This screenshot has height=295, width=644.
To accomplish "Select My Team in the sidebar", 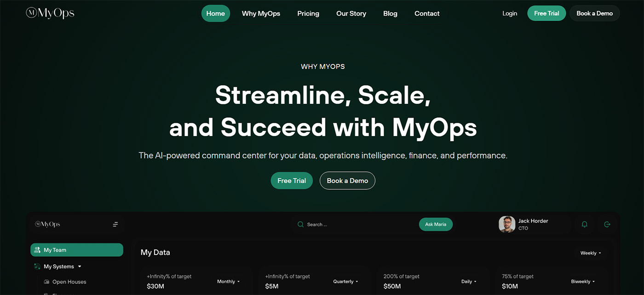I will point(77,250).
